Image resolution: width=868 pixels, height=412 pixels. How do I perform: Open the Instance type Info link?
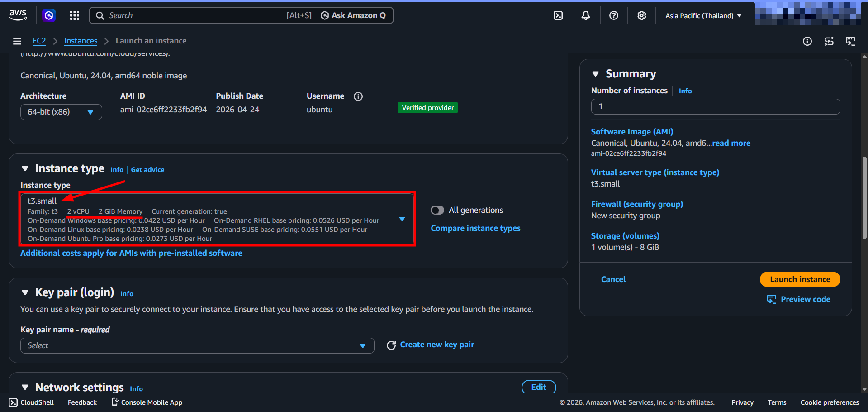tap(117, 170)
